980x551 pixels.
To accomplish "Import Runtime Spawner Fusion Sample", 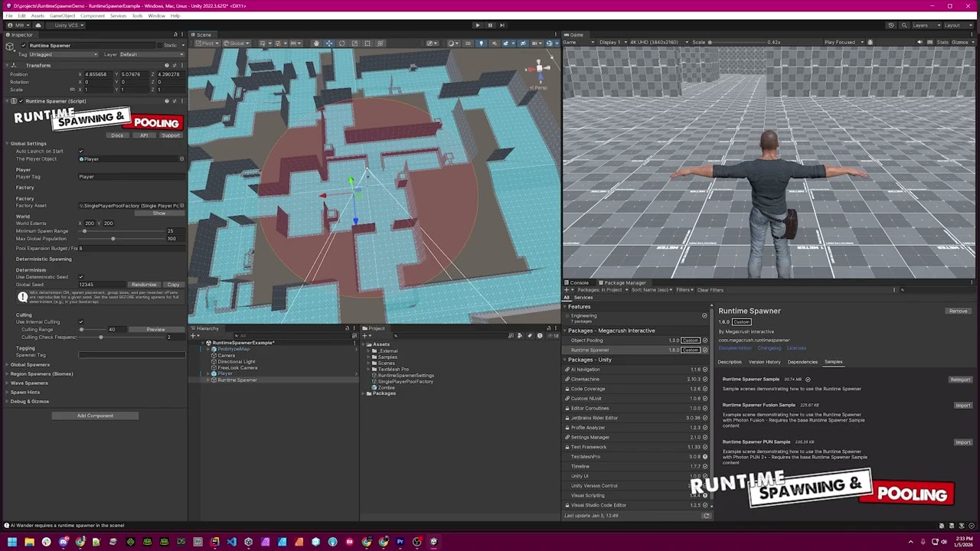I will click(963, 406).
